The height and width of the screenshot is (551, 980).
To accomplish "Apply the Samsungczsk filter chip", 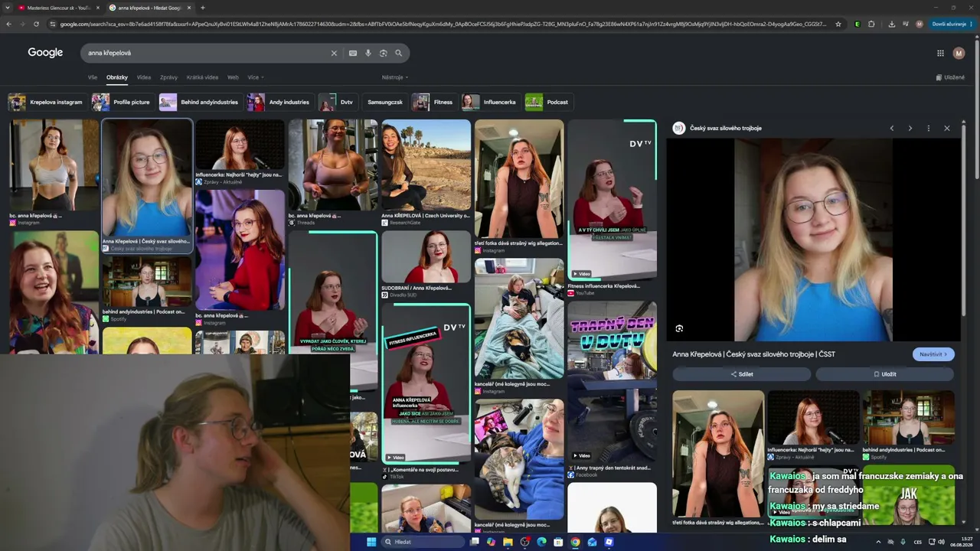I will tap(384, 102).
